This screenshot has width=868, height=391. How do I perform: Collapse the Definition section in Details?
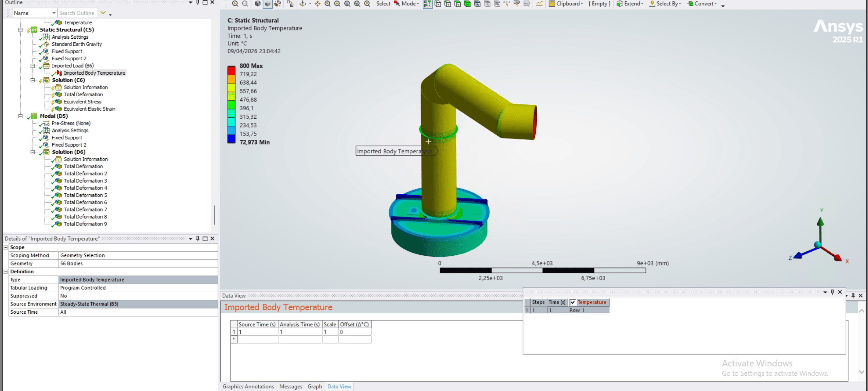coord(6,272)
